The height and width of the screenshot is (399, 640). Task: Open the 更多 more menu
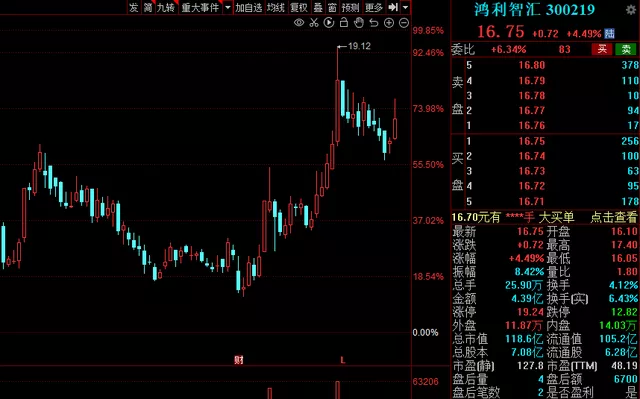click(x=374, y=7)
